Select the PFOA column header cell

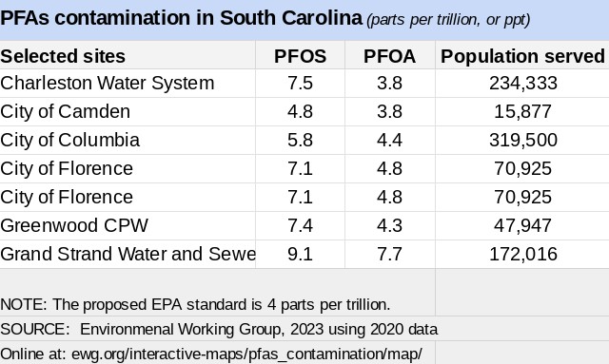pos(390,55)
